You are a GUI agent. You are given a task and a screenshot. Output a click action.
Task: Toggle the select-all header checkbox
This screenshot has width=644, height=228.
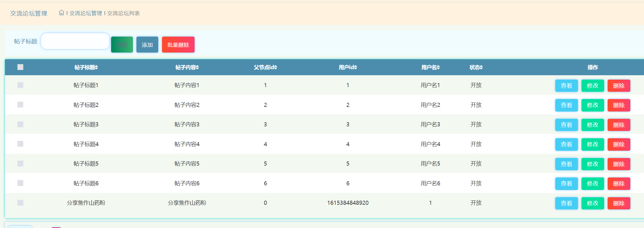pos(20,67)
